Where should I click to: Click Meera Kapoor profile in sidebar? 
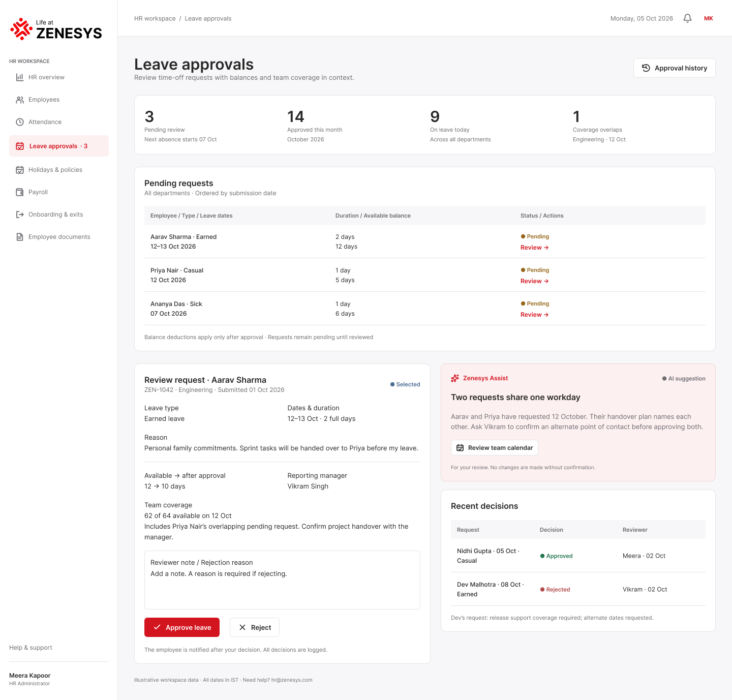30,679
